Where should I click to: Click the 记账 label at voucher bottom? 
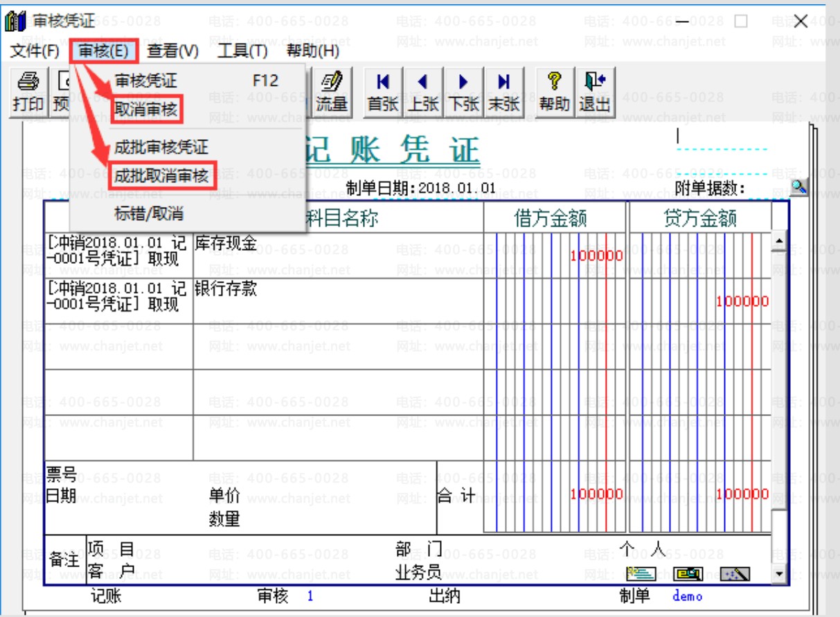tap(107, 596)
